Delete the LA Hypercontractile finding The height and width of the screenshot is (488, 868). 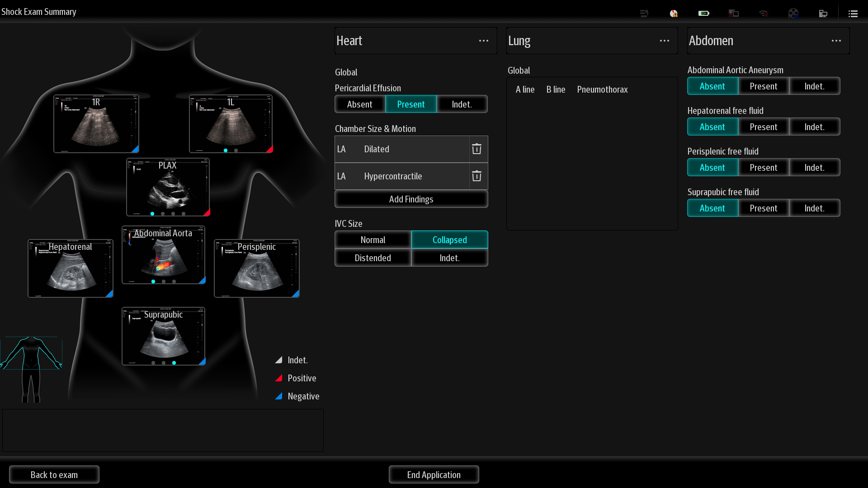tap(476, 176)
